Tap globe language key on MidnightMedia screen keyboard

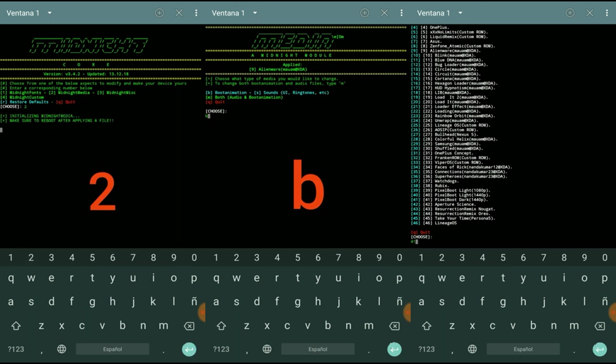click(x=267, y=349)
